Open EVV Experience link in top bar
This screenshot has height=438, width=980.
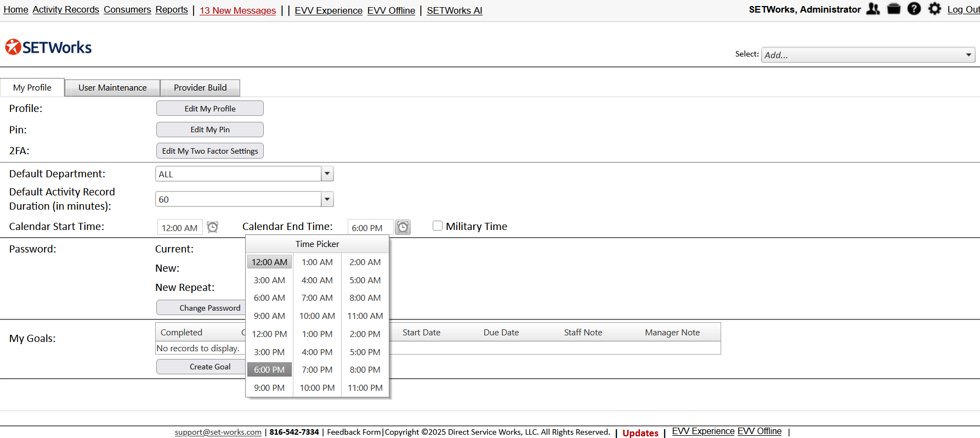coord(328,10)
